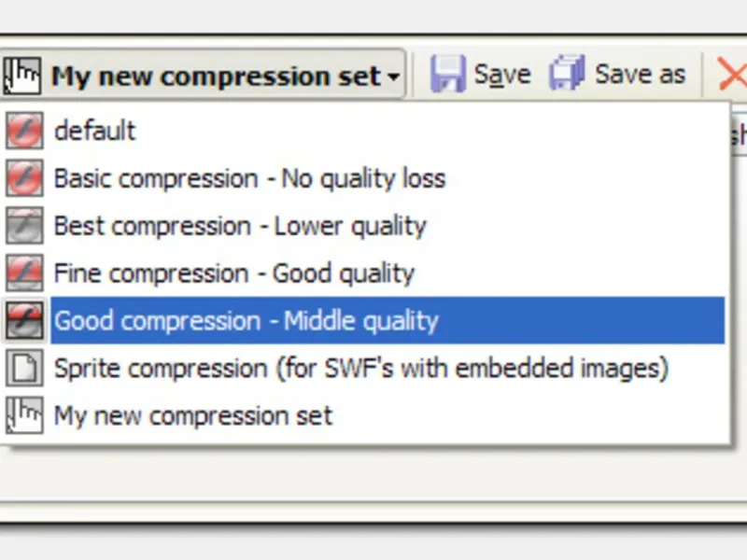Click the "Save" text label in the toolbar
The image size is (747, 560).
(502, 75)
